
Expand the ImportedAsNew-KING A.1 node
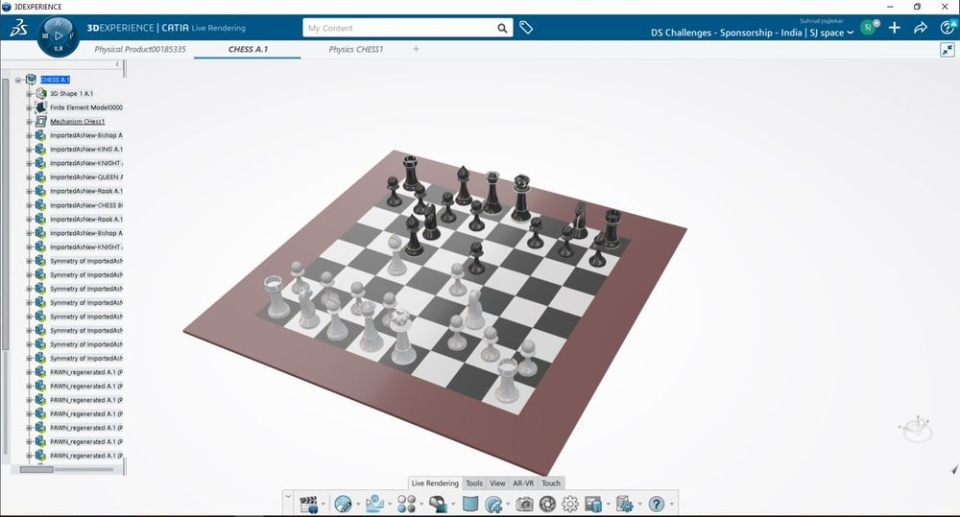(29, 149)
